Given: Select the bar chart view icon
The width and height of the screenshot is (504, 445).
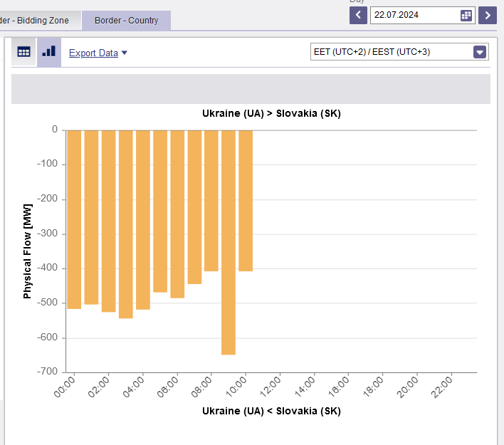Looking at the screenshot, I should point(48,52).
